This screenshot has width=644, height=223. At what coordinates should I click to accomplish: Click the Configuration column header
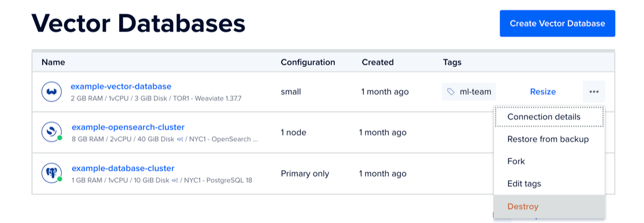(x=308, y=62)
